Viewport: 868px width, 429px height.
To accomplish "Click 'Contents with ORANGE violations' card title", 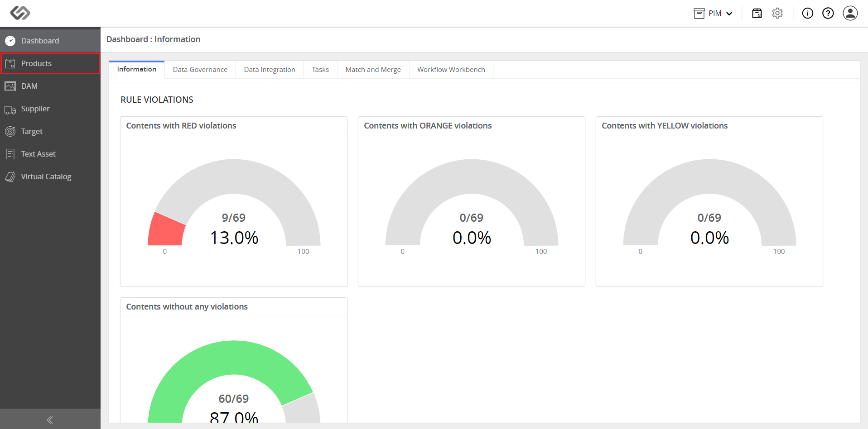I will click(x=428, y=126).
